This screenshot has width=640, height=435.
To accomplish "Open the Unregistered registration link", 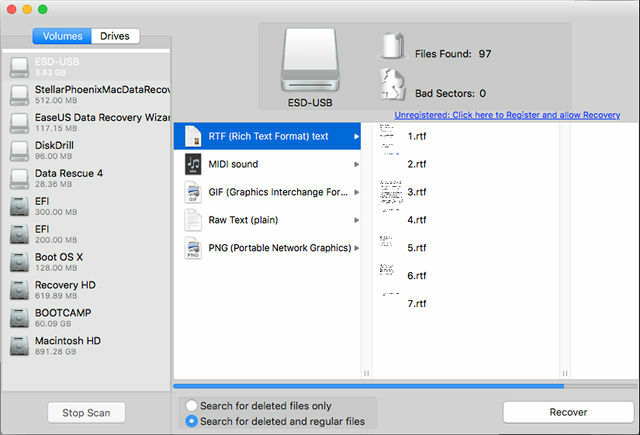I will coord(507,115).
